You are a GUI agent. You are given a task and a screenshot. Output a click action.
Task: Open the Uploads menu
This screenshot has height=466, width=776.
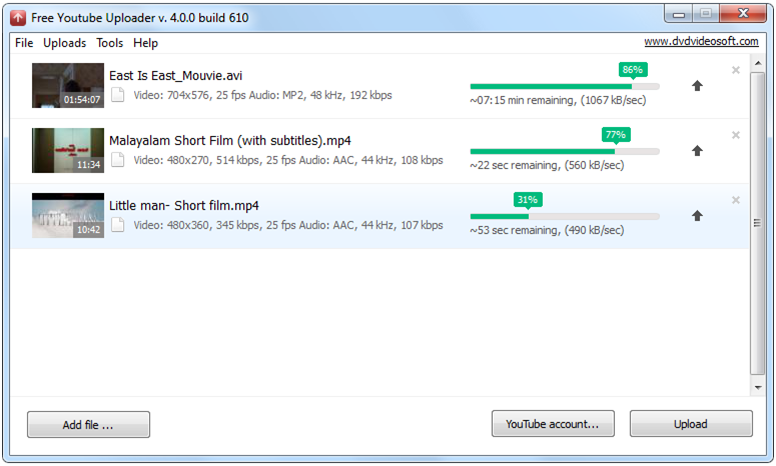(x=64, y=43)
